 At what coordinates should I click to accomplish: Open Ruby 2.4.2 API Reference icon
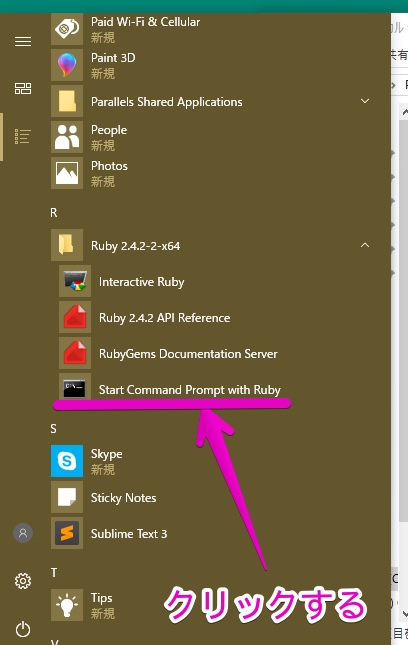pyautogui.click(x=75, y=317)
